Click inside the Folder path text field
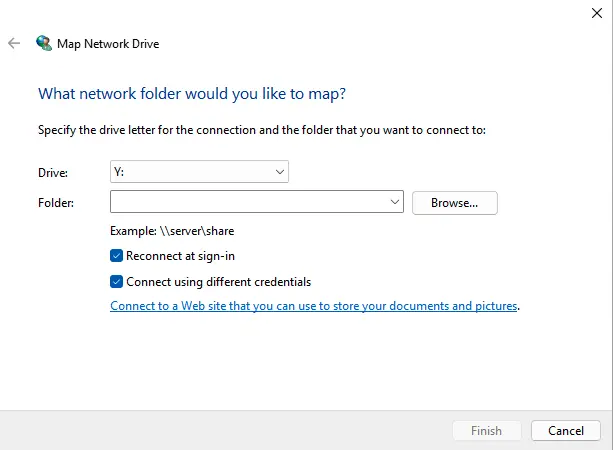The image size is (613, 450). (x=250, y=202)
